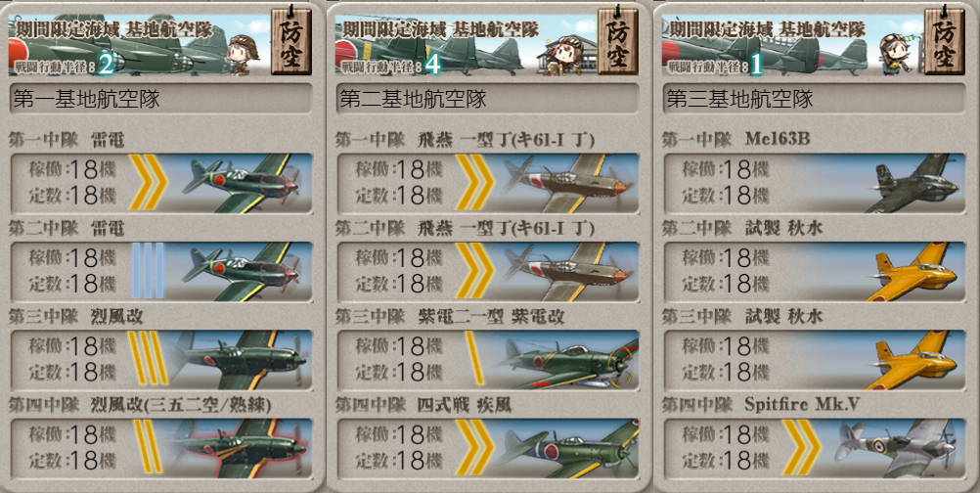Open the third squadron 烈風改 slot
Viewport: 980px width, 493px height.
pyautogui.click(x=160, y=360)
